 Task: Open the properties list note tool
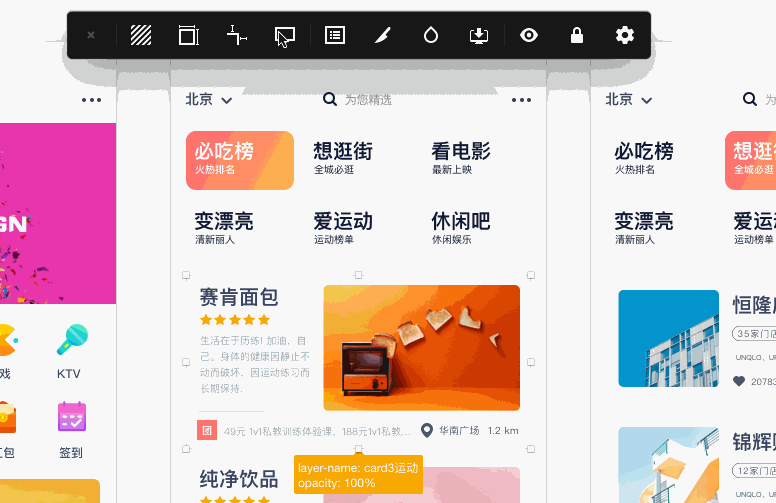pyautogui.click(x=335, y=35)
